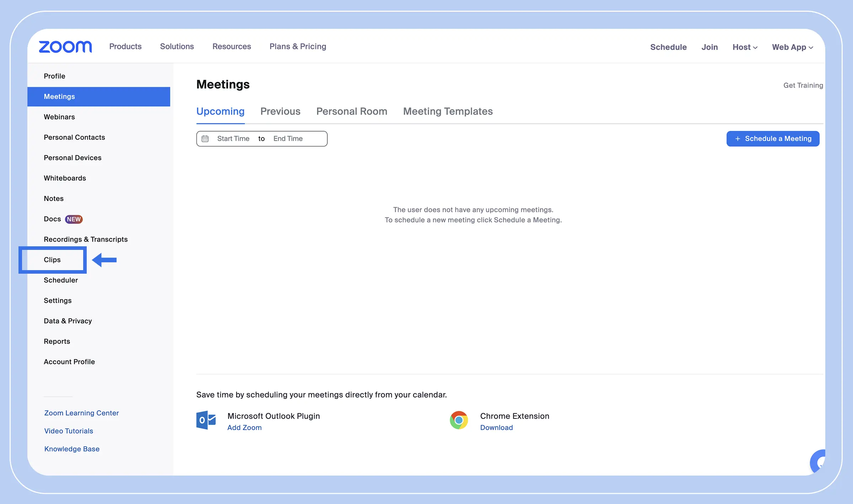Open the Video Tutorials link
This screenshot has width=853, height=504.
tap(69, 431)
